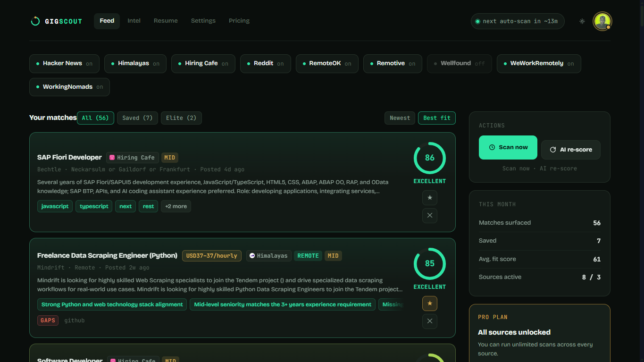Click the Himalayas source badge on job card

click(269, 256)
